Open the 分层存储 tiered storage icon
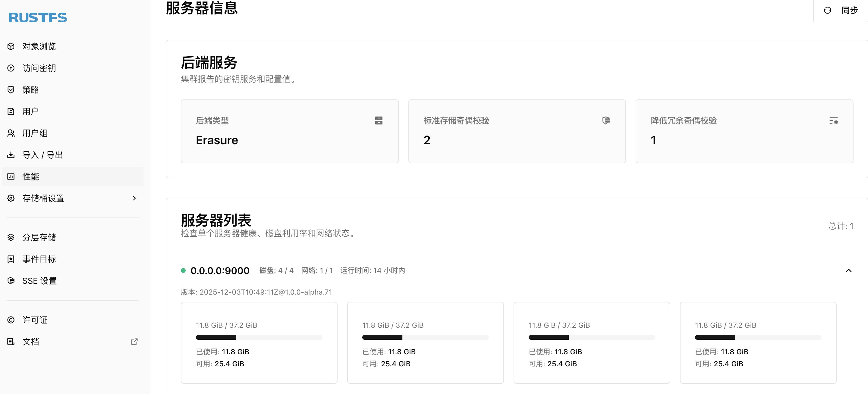The height and width of the screenshot is (394, 868). click(11, 237)
